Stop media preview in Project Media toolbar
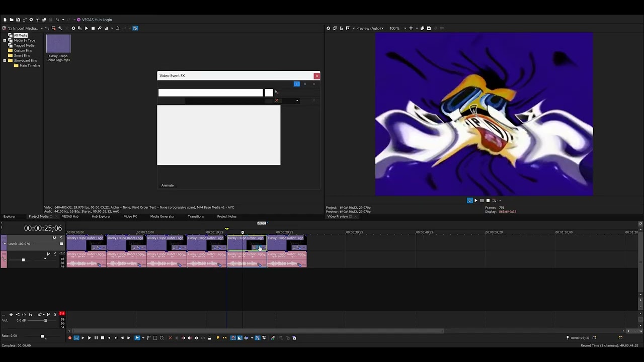 click(93, 28)
